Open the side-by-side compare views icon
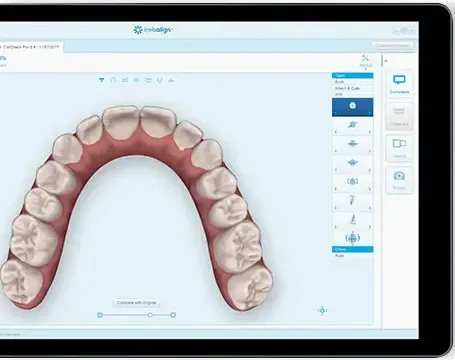455x360 pixels. pos(399,148)
